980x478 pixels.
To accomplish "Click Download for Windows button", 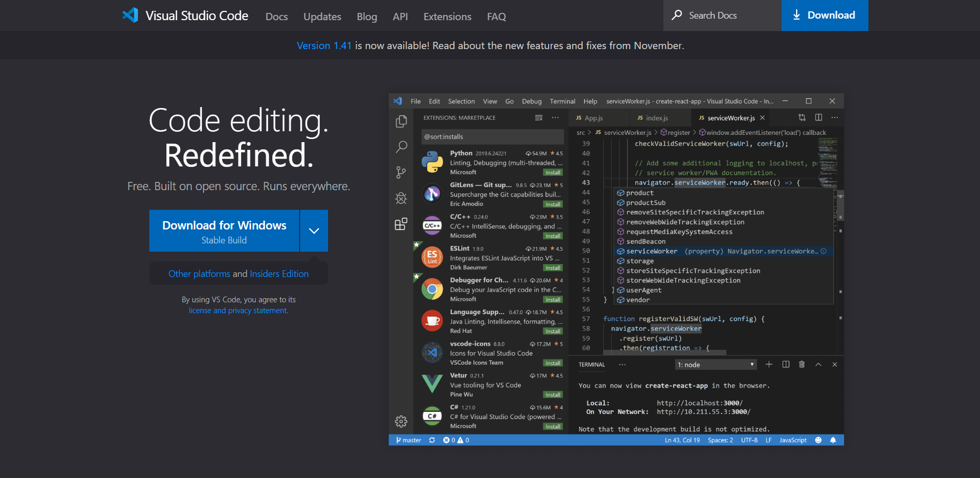I will point(224,231).
